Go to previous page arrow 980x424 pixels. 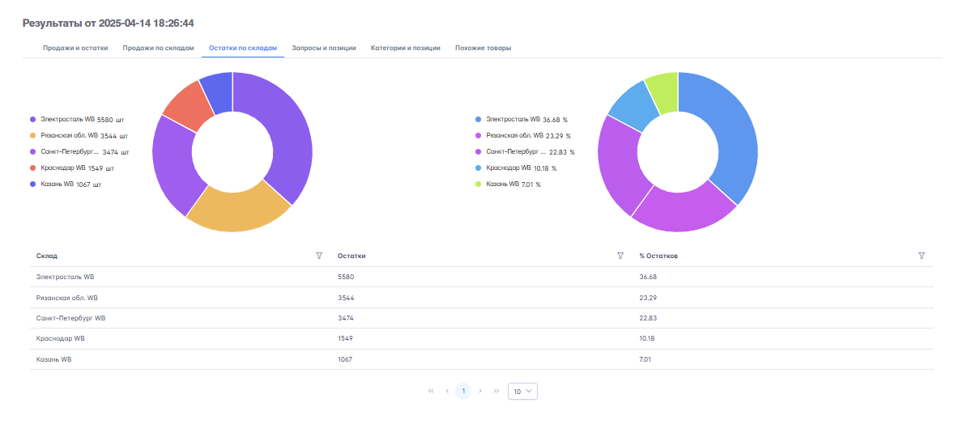coord(447,391)
